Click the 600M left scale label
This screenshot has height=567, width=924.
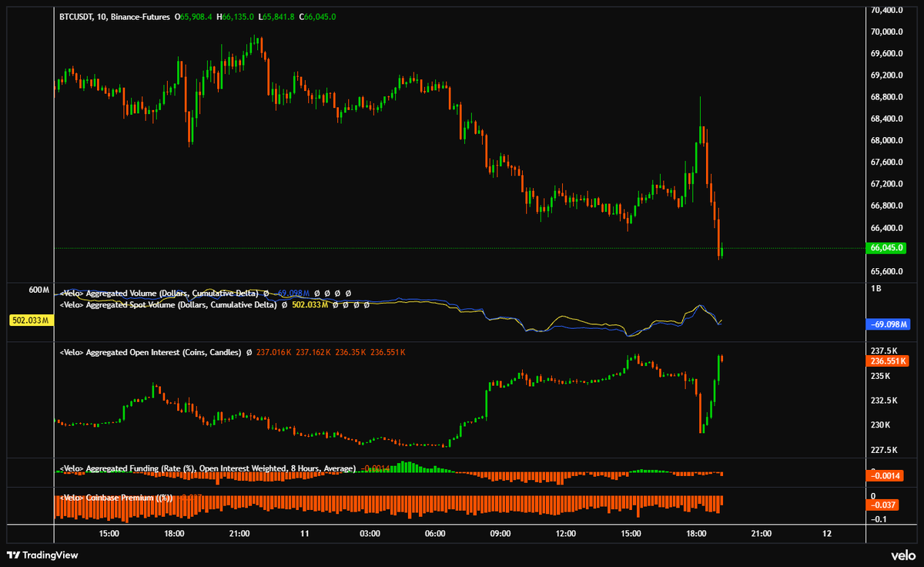point(38,290)
